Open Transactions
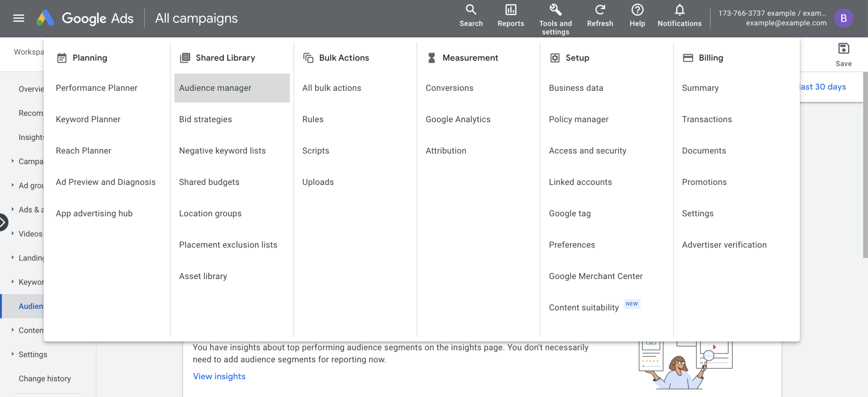 pyautogui.click(x=707, y=119)
